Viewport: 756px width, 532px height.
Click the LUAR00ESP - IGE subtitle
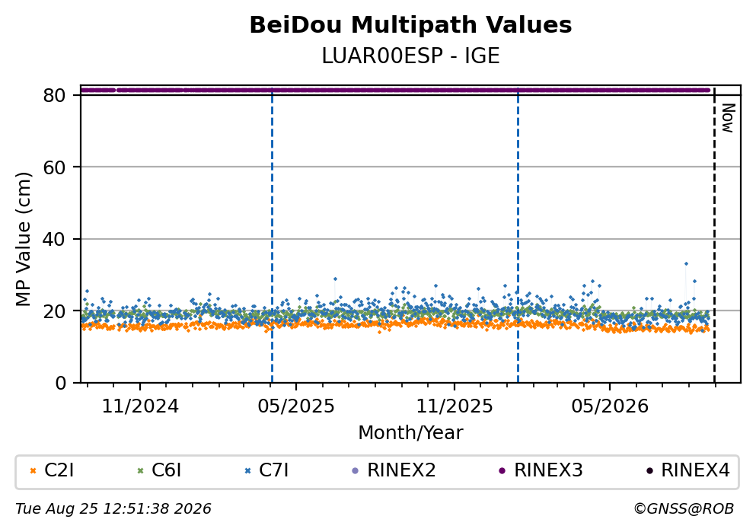coord(410,56)
